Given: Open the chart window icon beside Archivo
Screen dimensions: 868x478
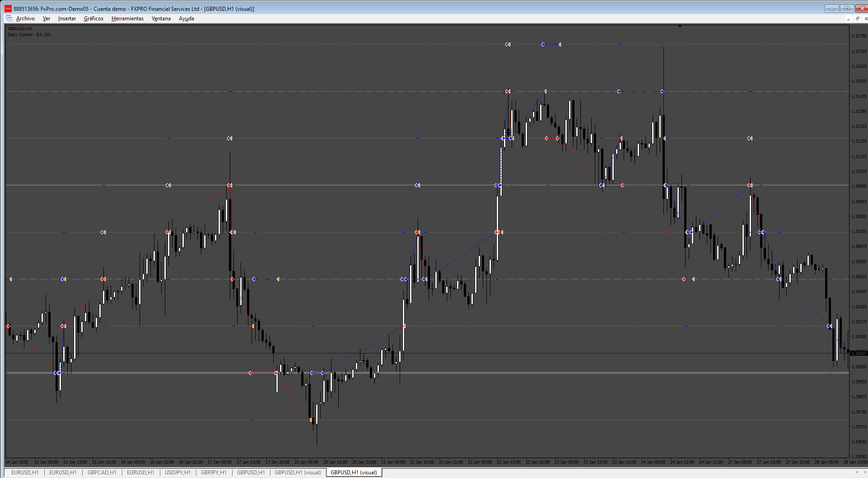Looking at the screenshot, I should (x=9, y=19).
